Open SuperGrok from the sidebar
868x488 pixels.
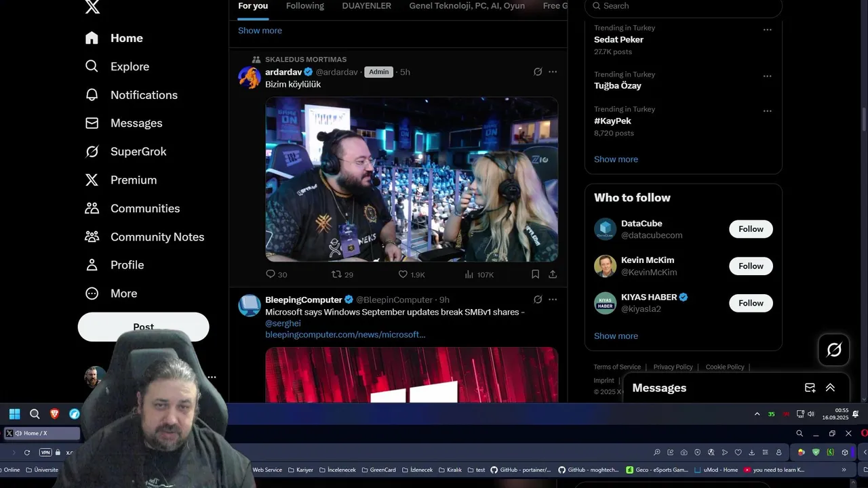tap(125, 151)
